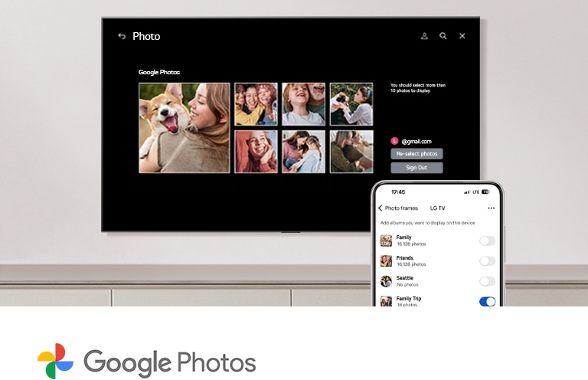Open the three-dot more options menu on phone
588x380 pixels.
point(491,208)
